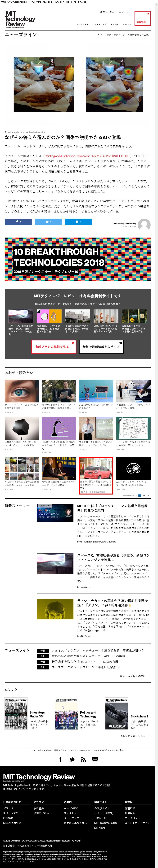Screen dimensions: 158x868
Task: Click the MIT Technology Review header logo
Action: click(20, 20)
